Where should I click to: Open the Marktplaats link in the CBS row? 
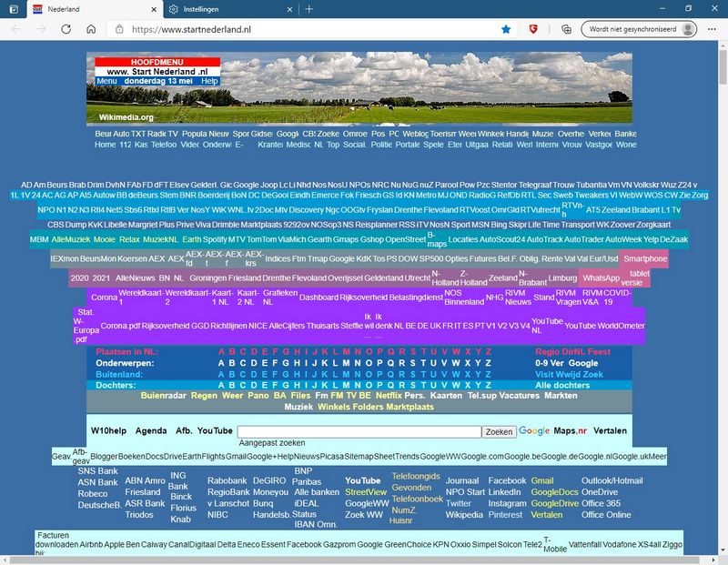[x=259, y=225]
